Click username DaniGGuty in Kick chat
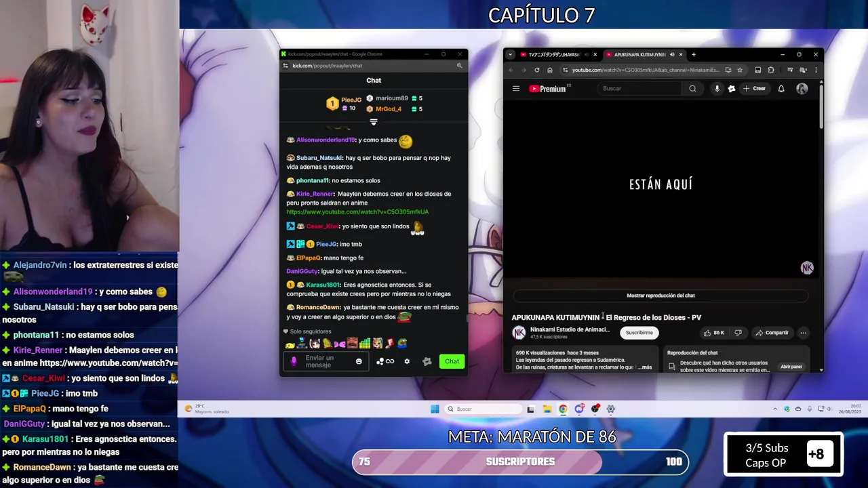This screenshot has height=488, width=868. click(x=302, y=271)
